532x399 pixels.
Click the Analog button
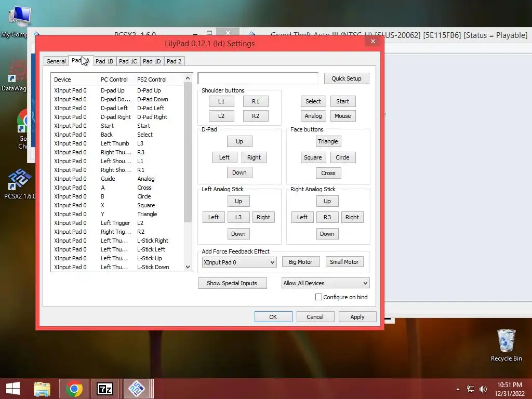(x=313, y=116)
